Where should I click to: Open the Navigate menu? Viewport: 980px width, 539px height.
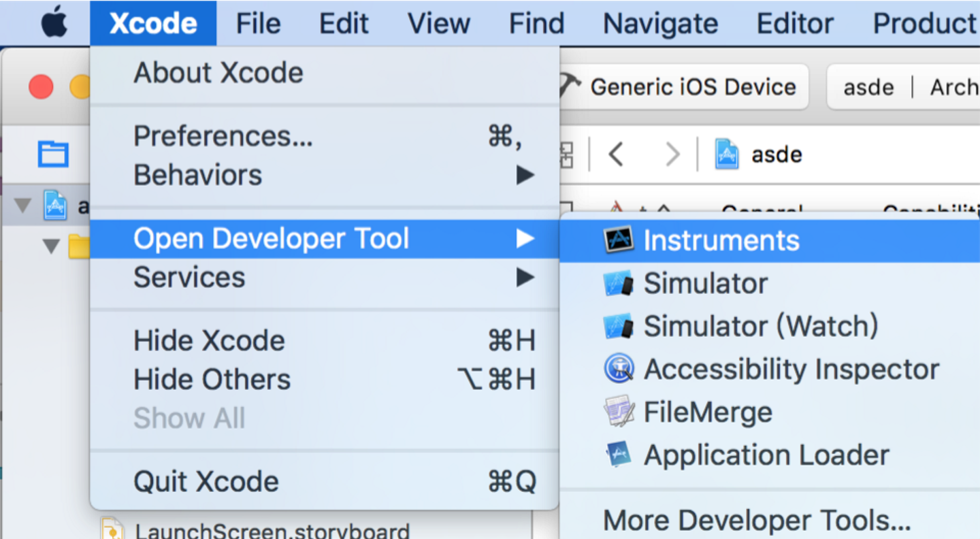(x=661, y=23)
